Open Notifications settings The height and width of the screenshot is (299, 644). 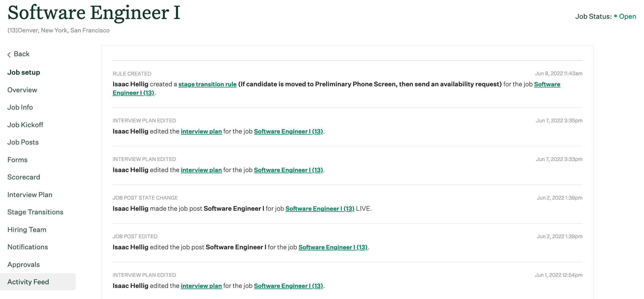point(28,247)
